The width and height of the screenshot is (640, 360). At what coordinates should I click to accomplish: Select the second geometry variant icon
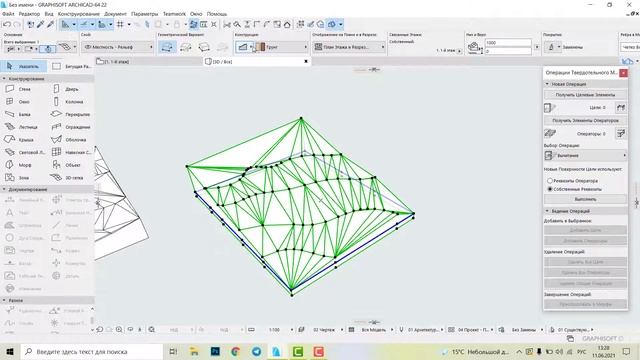click(x=186, y=47)
